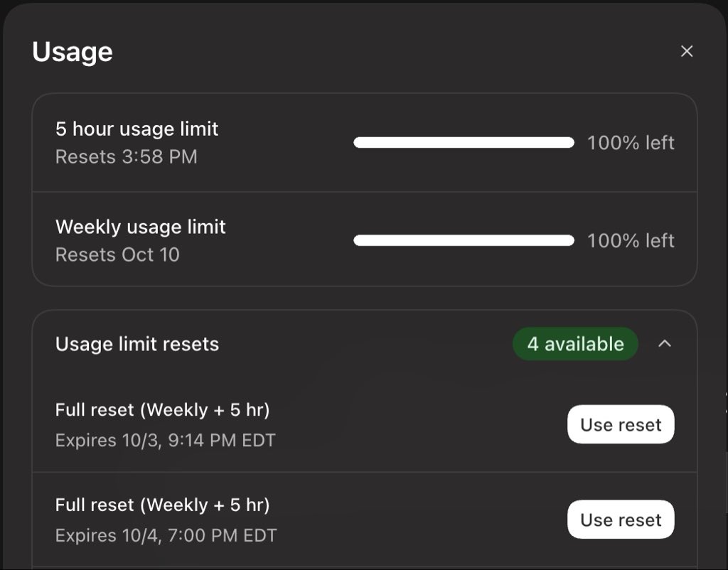Screen dimensions: 728x570
Task: Click the Weekly usage limit progress bar
Action: point(464,240)
